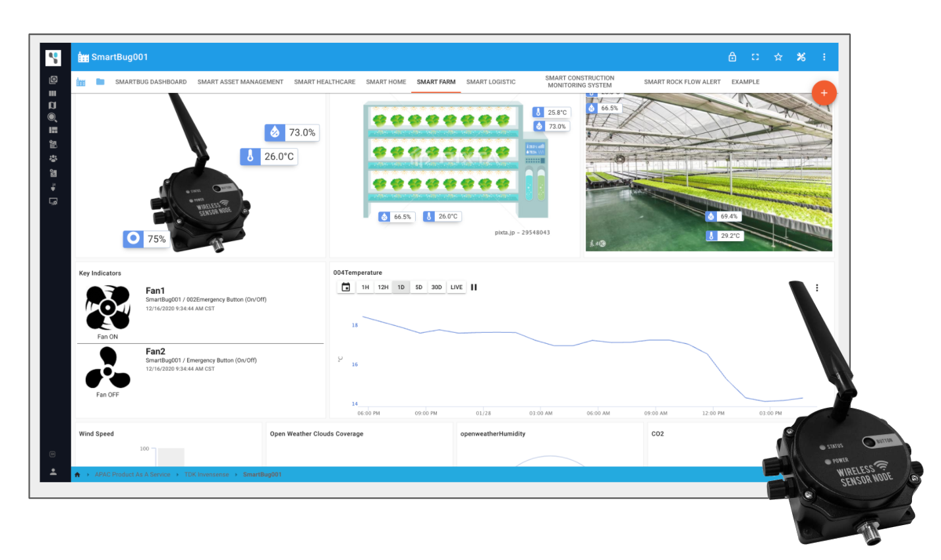Click the user profile icon at sidebar bottom
Image resolution: width=941 pixels, height=560 pixels.
(x=53, y=472)
